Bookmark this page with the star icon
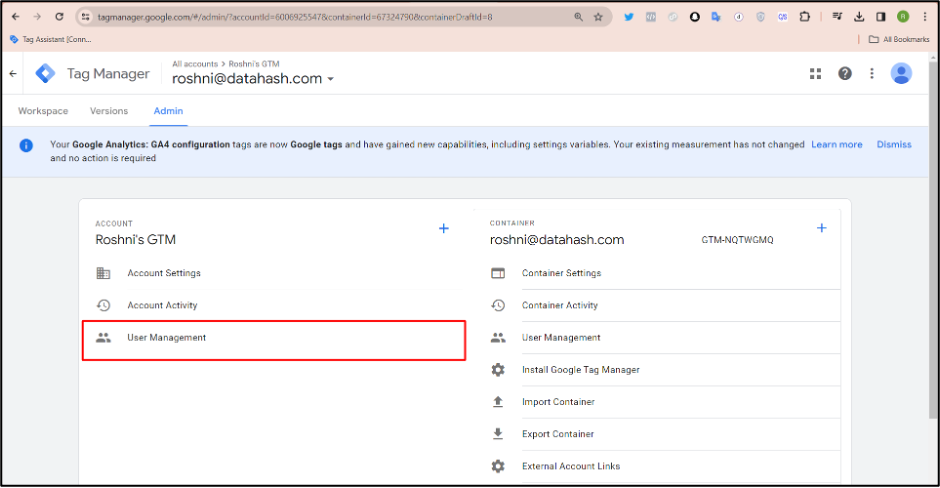This screenshot has height=488, width=940. pos(598,17)
